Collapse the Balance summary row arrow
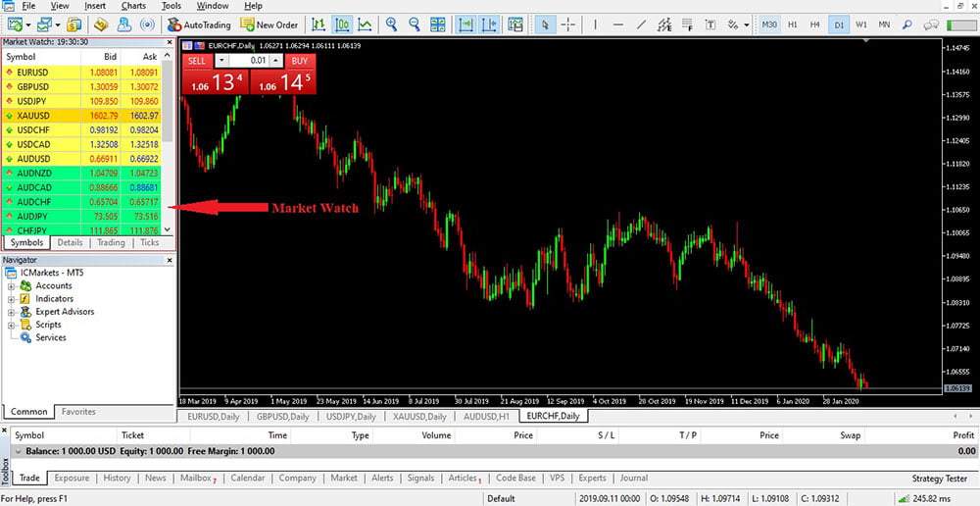Viewport: 980px width, 506px height. pyautogui.click(x=18, y=451)
